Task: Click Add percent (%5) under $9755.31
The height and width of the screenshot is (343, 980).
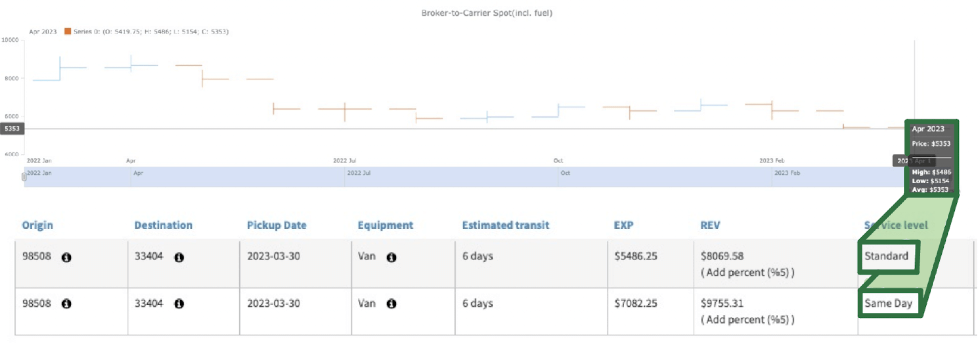Action: pos(747,320)
